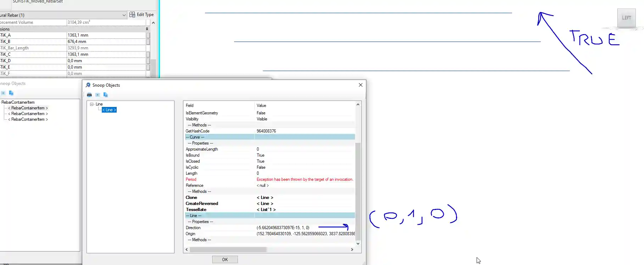Click the Snoop Objects title bar icon
The image size is (644, 265).
pos(88,85)
